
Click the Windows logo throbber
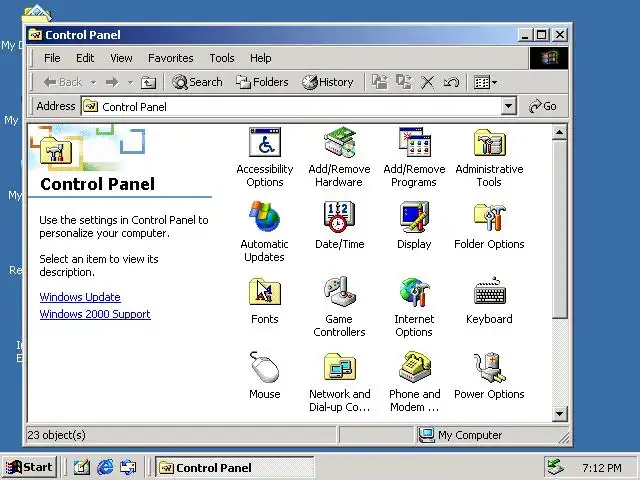[x=549, y=58]
